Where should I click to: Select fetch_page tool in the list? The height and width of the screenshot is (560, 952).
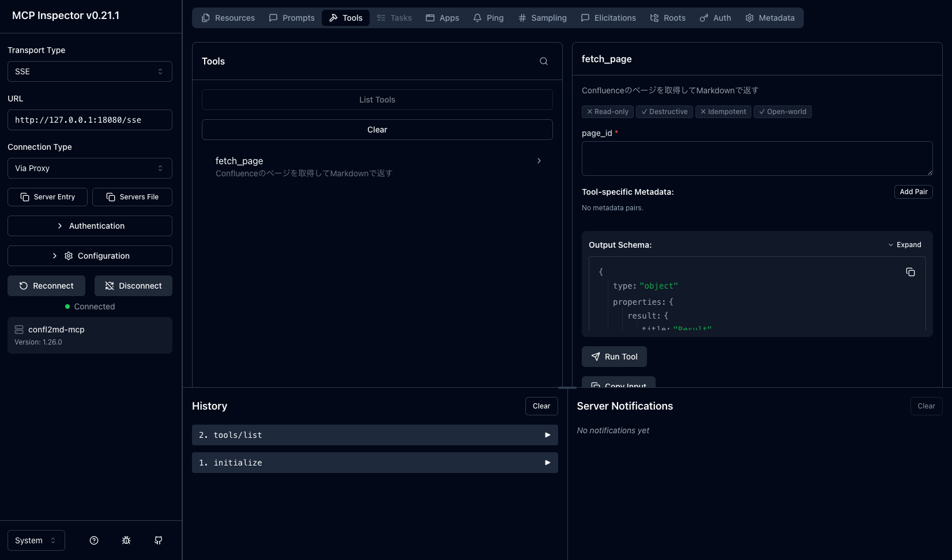(x=377, y=167)
